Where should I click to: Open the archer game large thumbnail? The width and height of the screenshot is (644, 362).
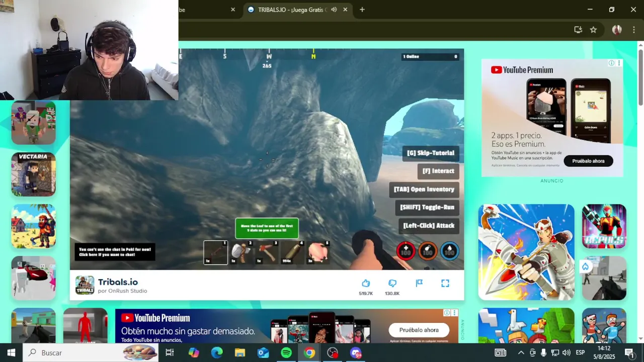[x=526, y=252]
